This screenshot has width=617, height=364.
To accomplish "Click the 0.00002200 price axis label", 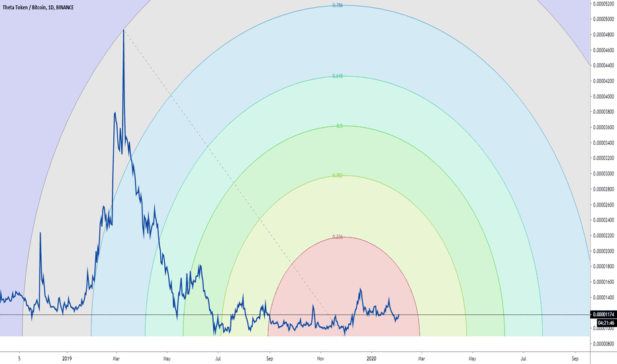I will click(x=604, y=236).
